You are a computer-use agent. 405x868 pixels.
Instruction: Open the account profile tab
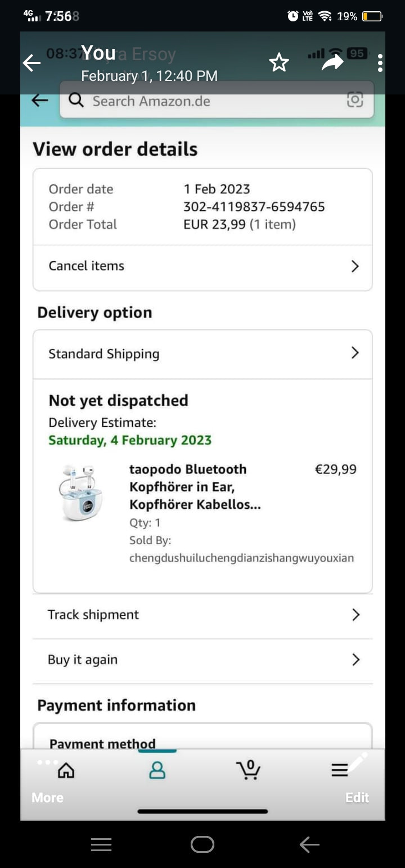pos(157,770)
